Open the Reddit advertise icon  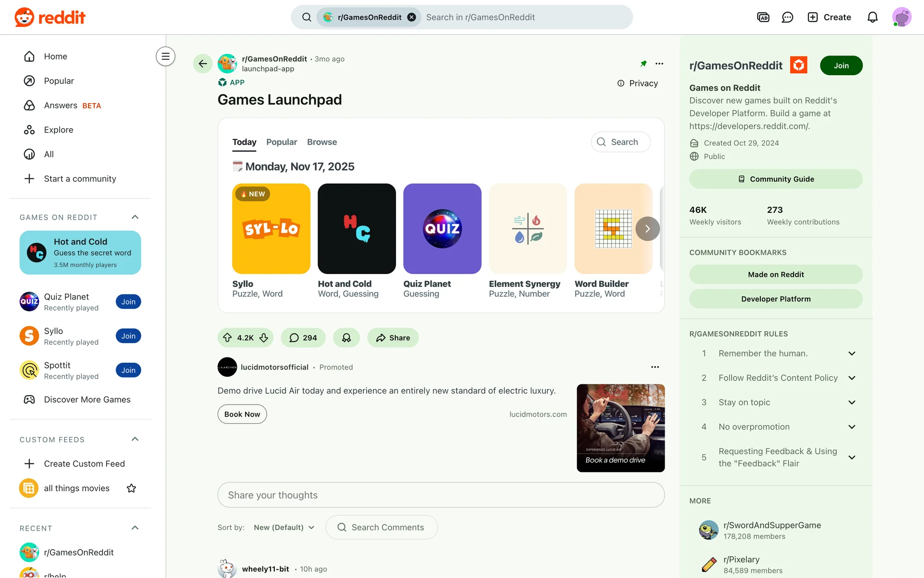click(763, 17)
